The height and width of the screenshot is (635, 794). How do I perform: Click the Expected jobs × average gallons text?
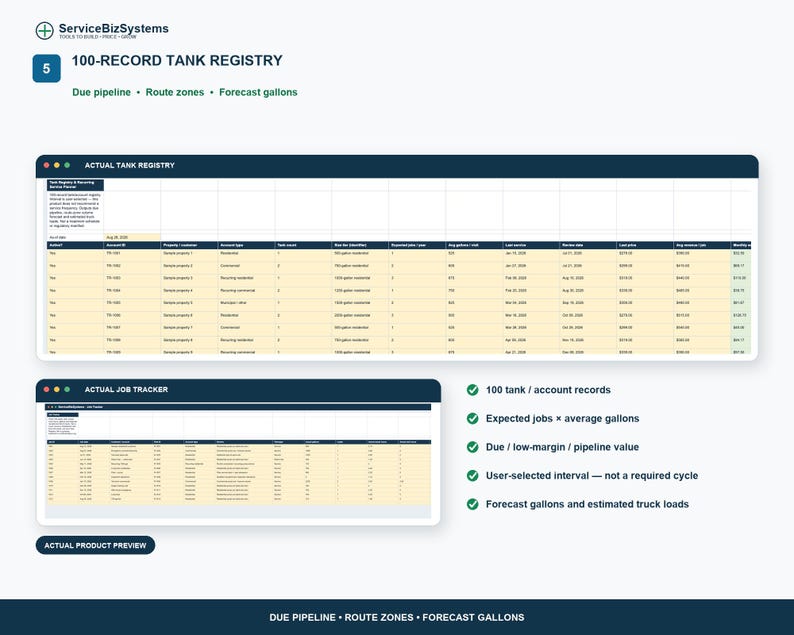pos(562,418)
